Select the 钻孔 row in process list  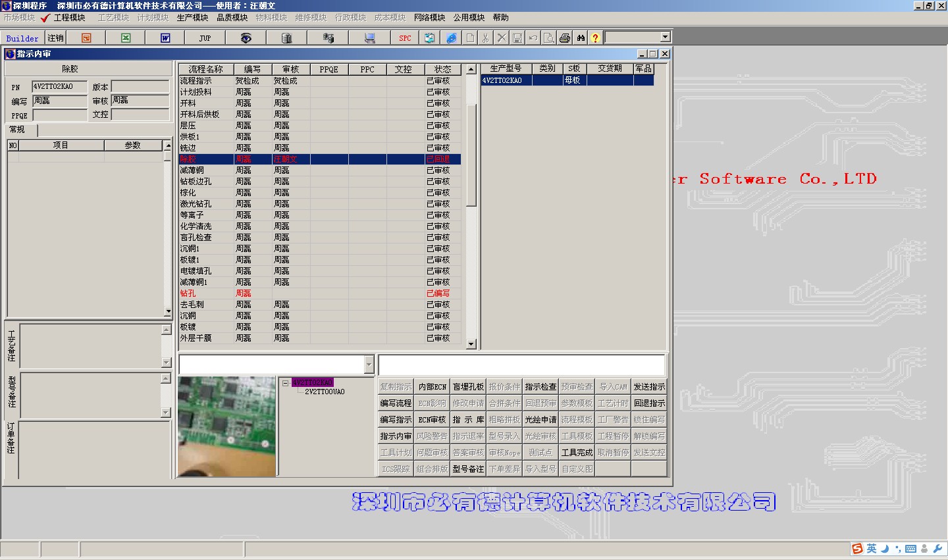click(320, 293)
